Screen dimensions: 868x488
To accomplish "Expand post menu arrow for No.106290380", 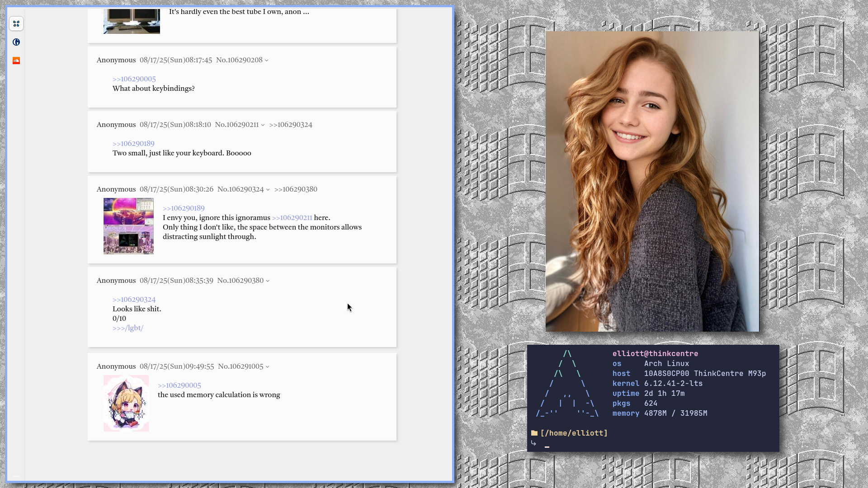I will click(268, 281).
